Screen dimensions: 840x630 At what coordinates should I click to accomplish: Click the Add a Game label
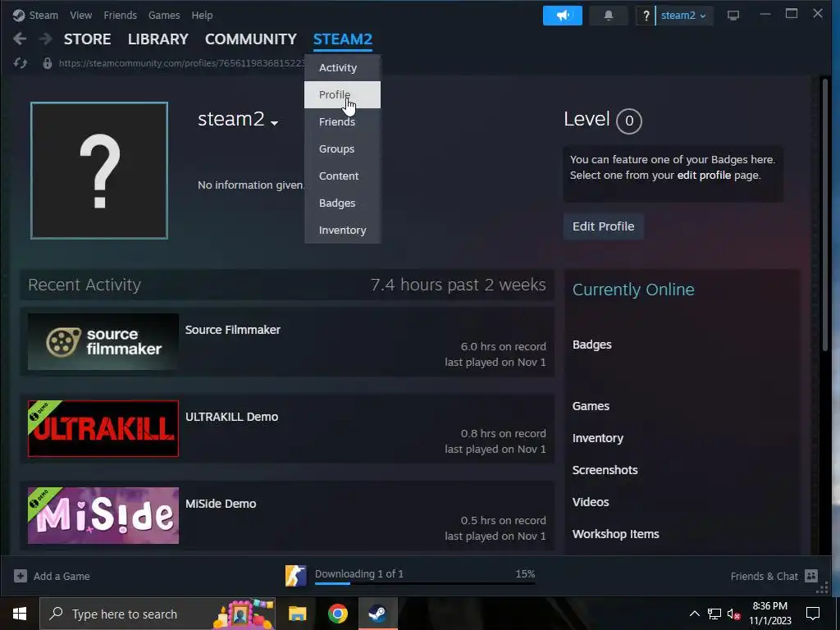(x=62, y=577)
